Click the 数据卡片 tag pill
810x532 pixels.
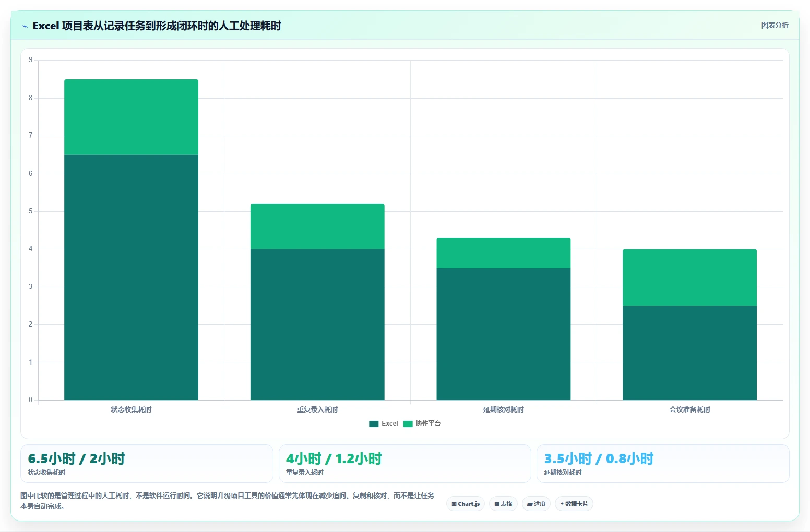point(574,504)
